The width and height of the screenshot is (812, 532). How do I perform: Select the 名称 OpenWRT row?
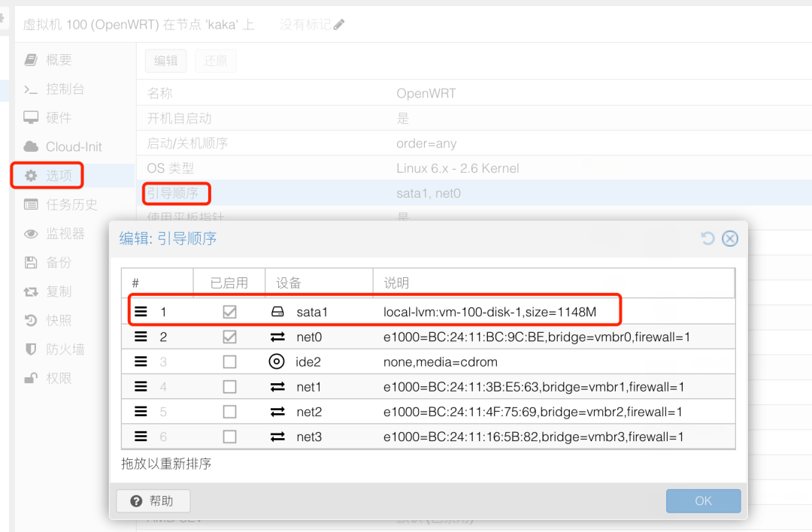[474, 93]
